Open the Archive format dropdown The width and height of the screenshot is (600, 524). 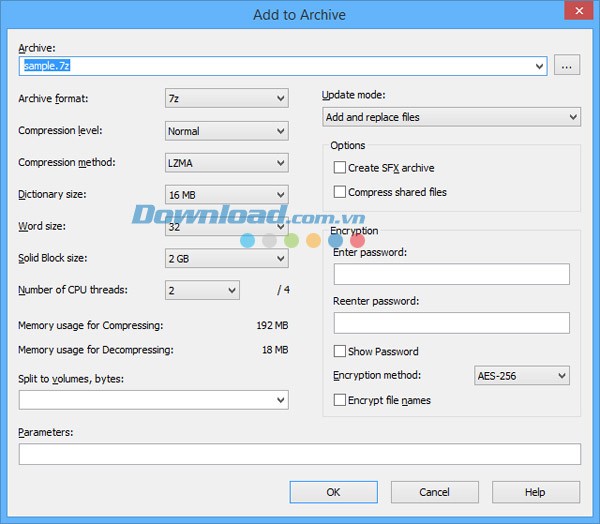pos(226,98)
